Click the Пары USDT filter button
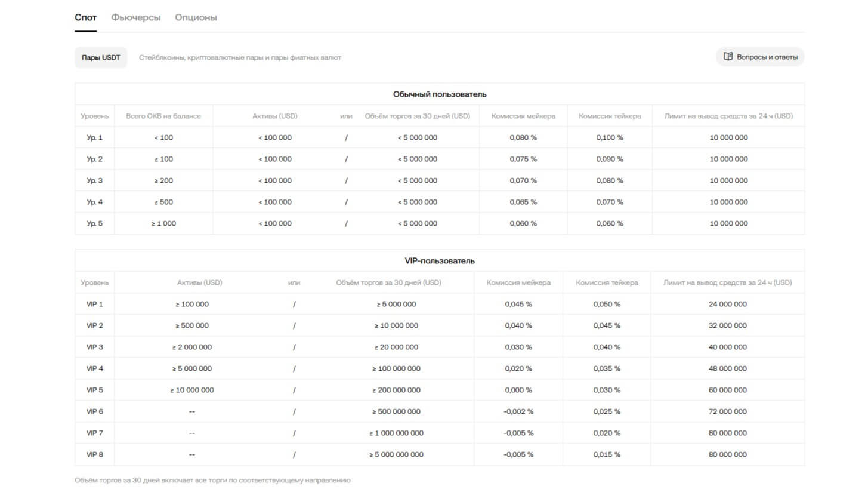This screenshot has height=489, width=868. point(101,57)
